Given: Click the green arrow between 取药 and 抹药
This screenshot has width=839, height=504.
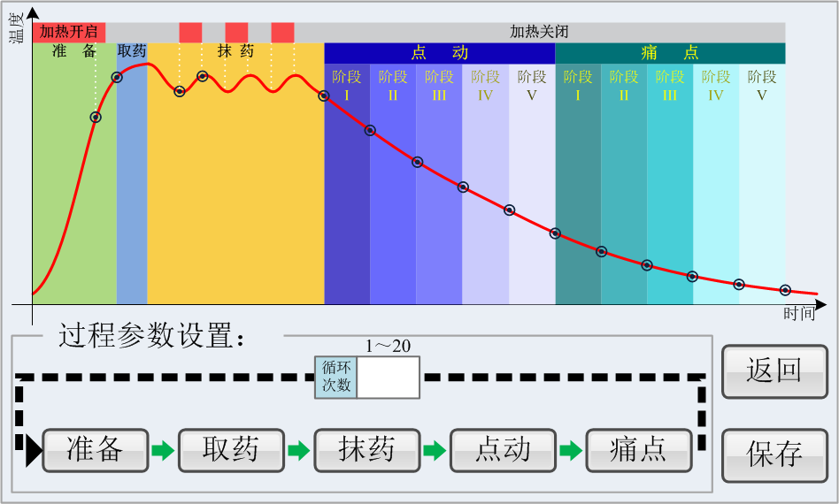Looking at the screenshot, I should 298,450.
